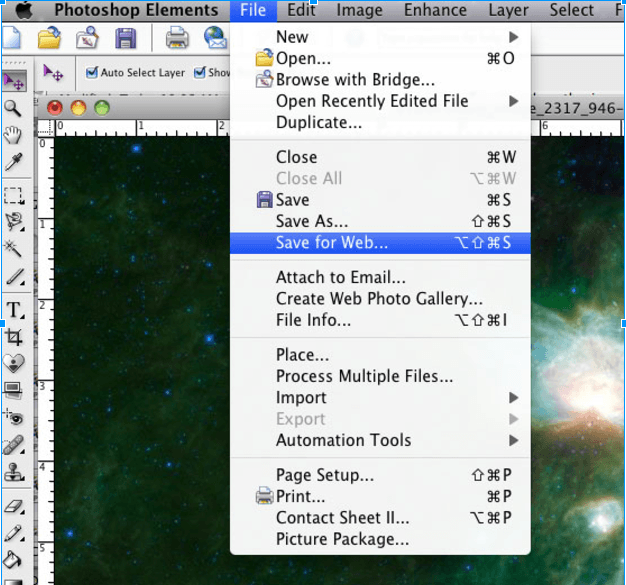Select the Pencil tool

pos(14,533)
